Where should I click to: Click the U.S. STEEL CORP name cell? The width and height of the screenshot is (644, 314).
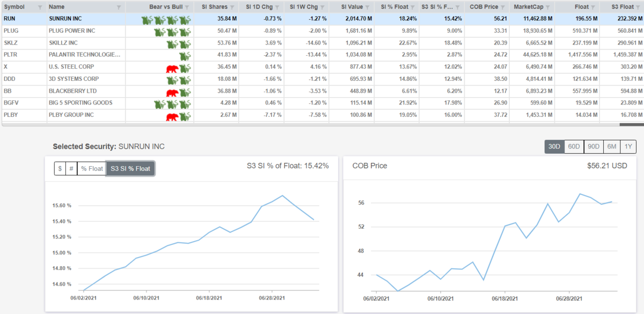click(x=86, y=67)
